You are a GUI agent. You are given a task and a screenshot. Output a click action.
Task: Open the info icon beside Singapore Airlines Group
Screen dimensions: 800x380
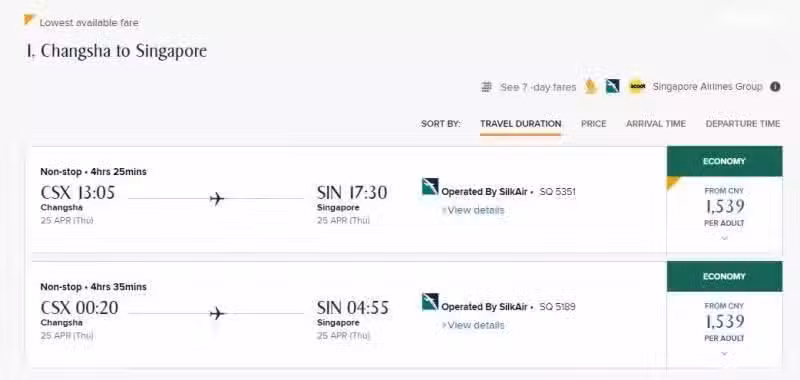point(775,87)
